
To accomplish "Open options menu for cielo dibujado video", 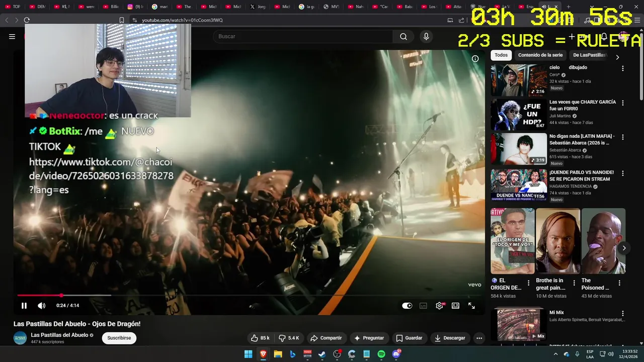I will tap(623, 68).
